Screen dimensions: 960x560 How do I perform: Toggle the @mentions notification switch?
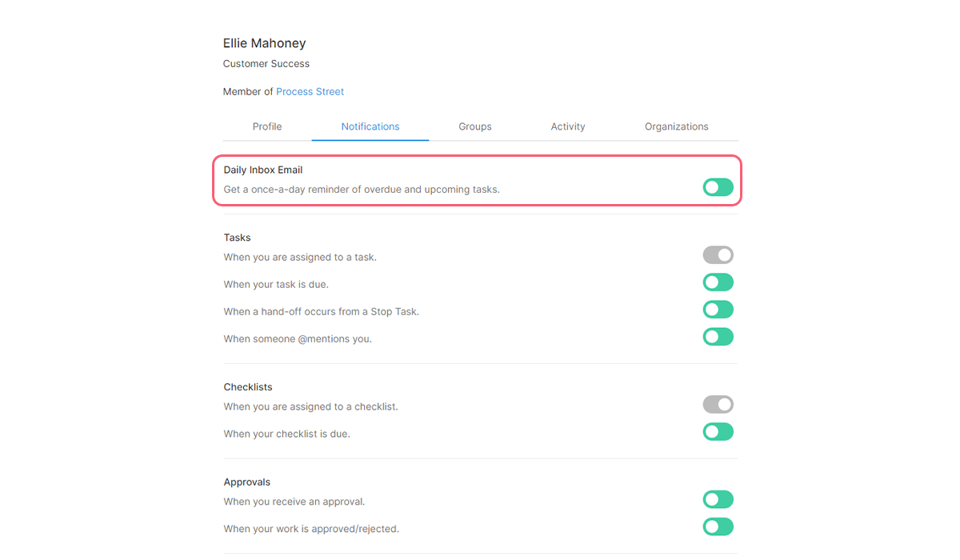coord(718,337)
